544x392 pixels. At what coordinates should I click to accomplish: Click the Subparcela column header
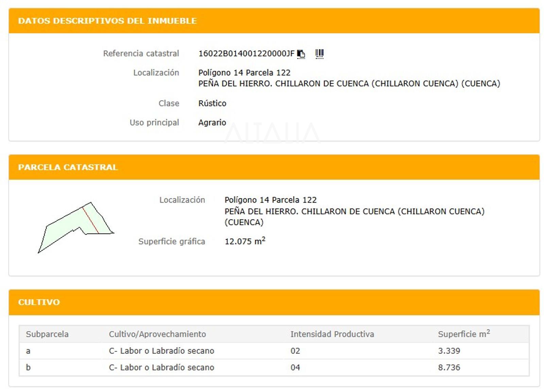[47, 334]
